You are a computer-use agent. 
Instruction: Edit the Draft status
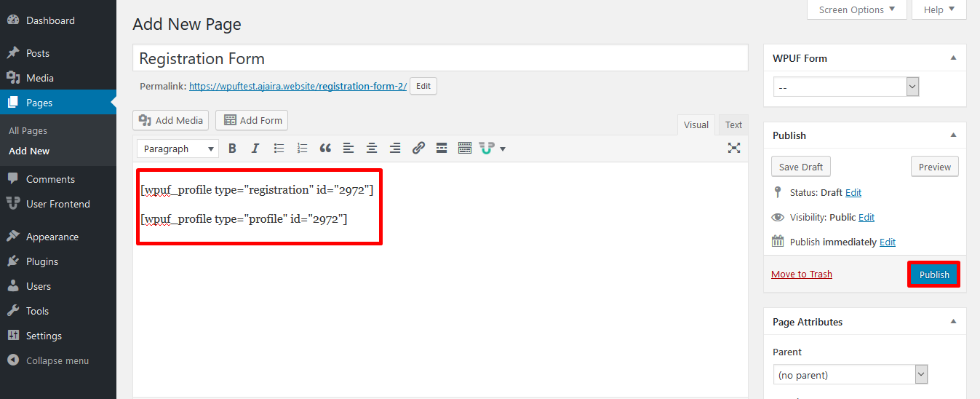853,192
